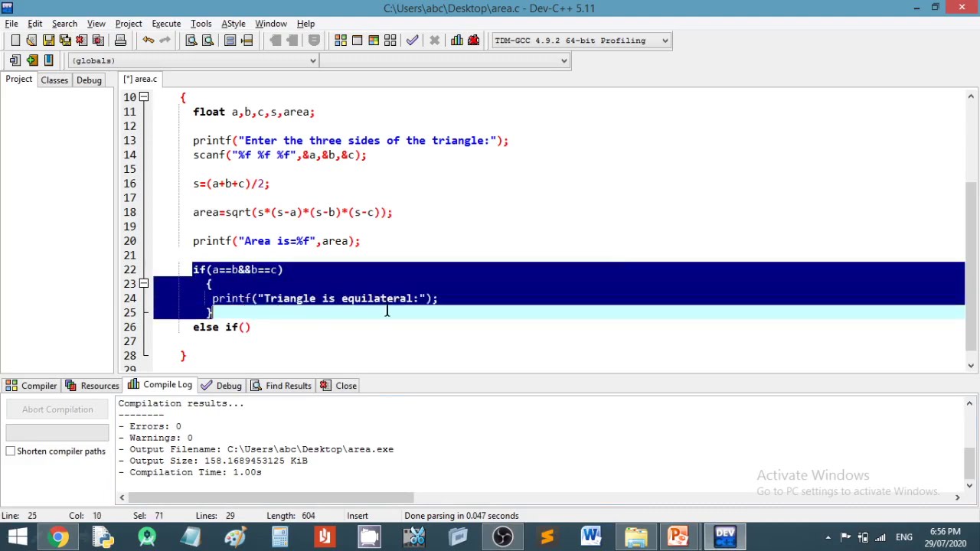Click the Print toolbar icon
Screen dimensions: 980x551
coord(120,41)
